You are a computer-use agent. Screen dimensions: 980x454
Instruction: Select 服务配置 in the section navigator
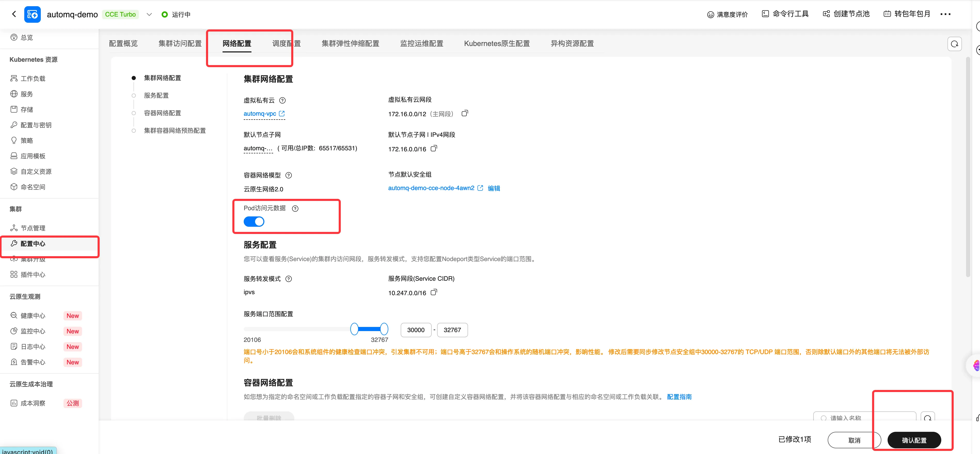click(x=156, y=96)
